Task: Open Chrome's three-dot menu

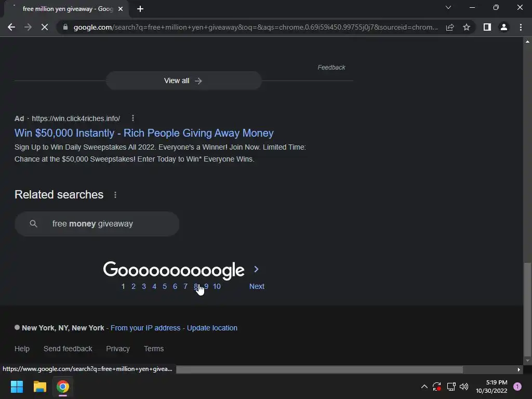Action: (521, 27)
